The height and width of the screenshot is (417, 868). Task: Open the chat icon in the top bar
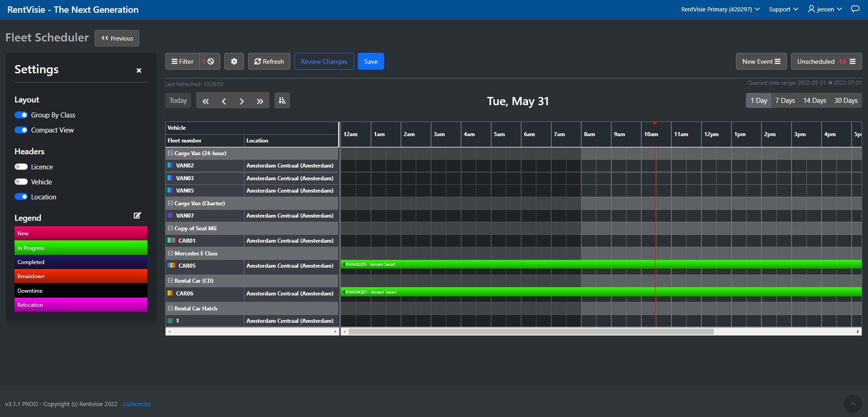(x=855, y=9)
